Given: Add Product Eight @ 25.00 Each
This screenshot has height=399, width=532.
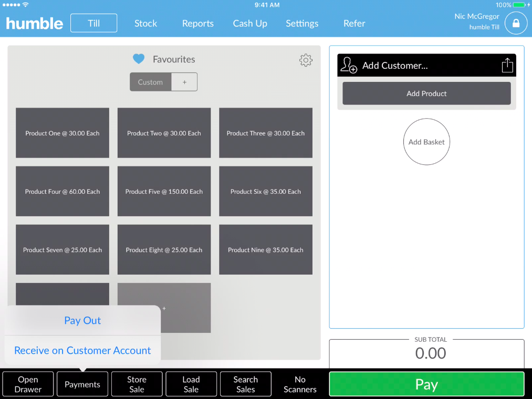Looking at the screenshot, I should (x=164, y=250).
